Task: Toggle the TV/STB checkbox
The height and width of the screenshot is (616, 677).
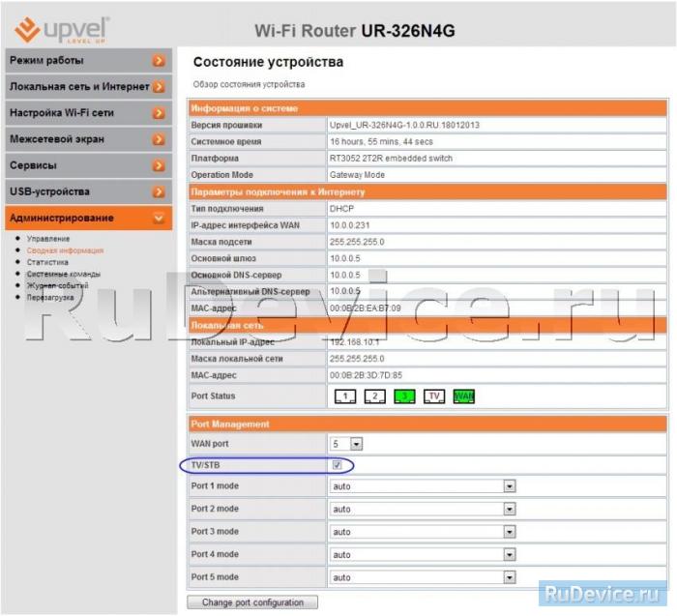Action: 337,465
